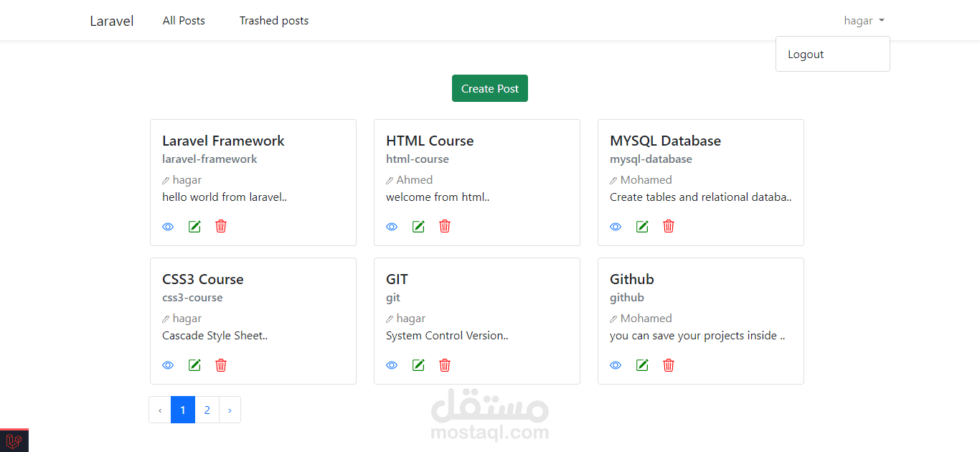Viewport: 980px width, 452px height.
Task: Edit the HTML Course post
Action: click(x=418, y=227)
